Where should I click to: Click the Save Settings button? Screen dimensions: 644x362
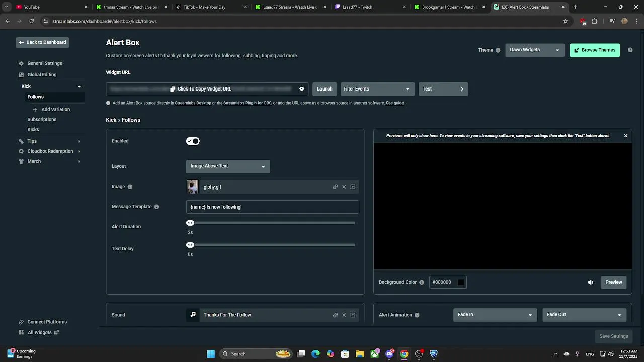[x=614, y=336]
